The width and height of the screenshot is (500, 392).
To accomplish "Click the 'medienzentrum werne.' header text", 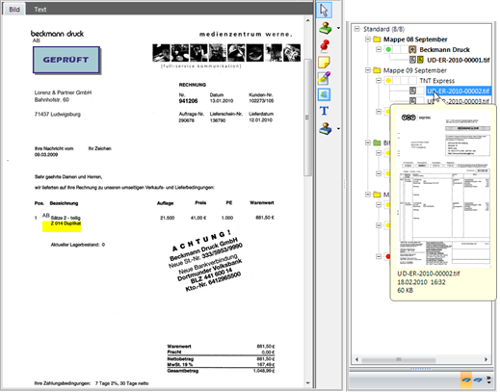I will click(x=246, y=34).
